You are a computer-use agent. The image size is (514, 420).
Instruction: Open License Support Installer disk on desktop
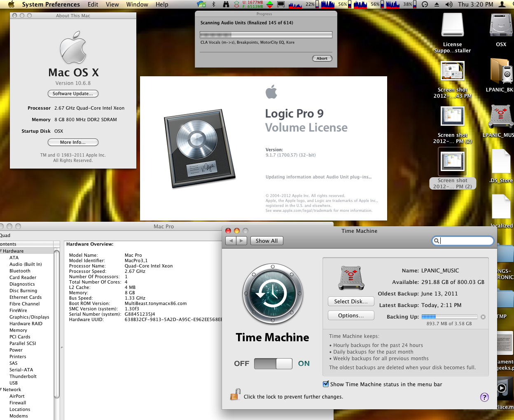tap(452, 25)
